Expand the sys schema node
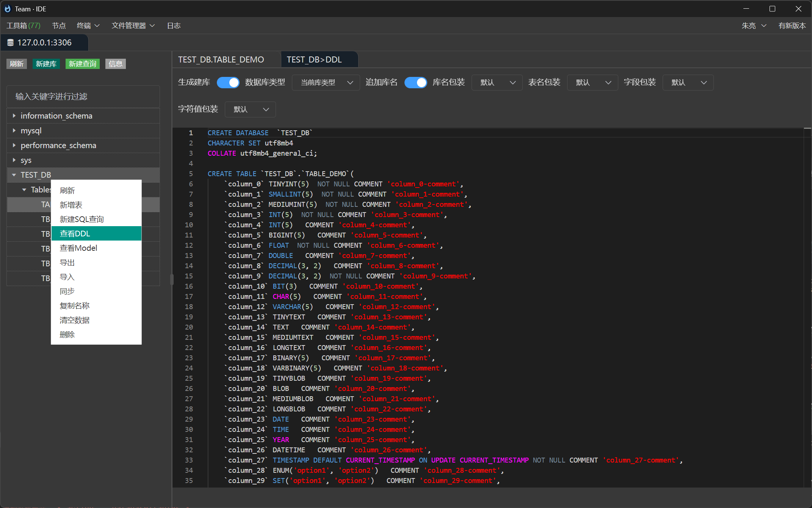Image resolution: width=812 pixels, height=508 pixels. pos(14,160)
